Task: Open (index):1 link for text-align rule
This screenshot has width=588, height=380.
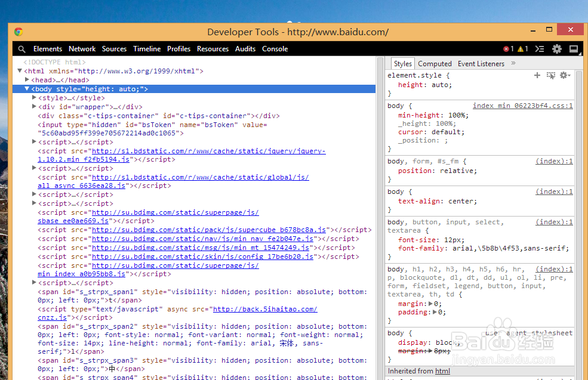Action: pyautogui.click(x=554, y=191)
